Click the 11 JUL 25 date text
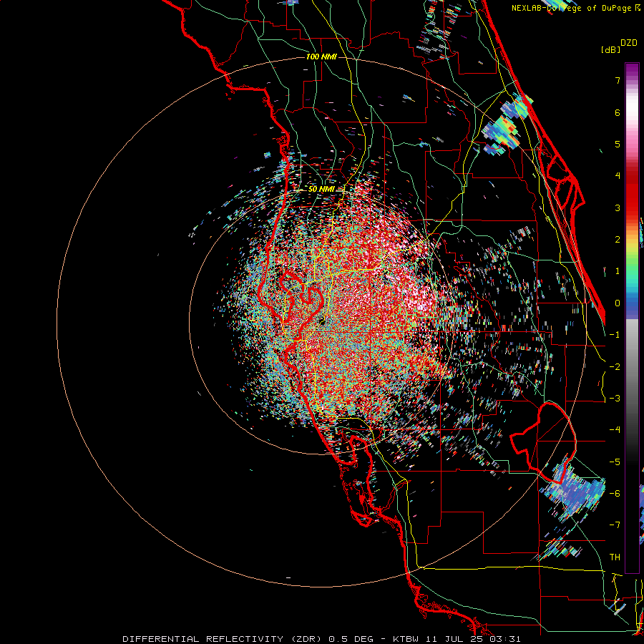Viewport: 644px width, 644px height. coord(454,639)
